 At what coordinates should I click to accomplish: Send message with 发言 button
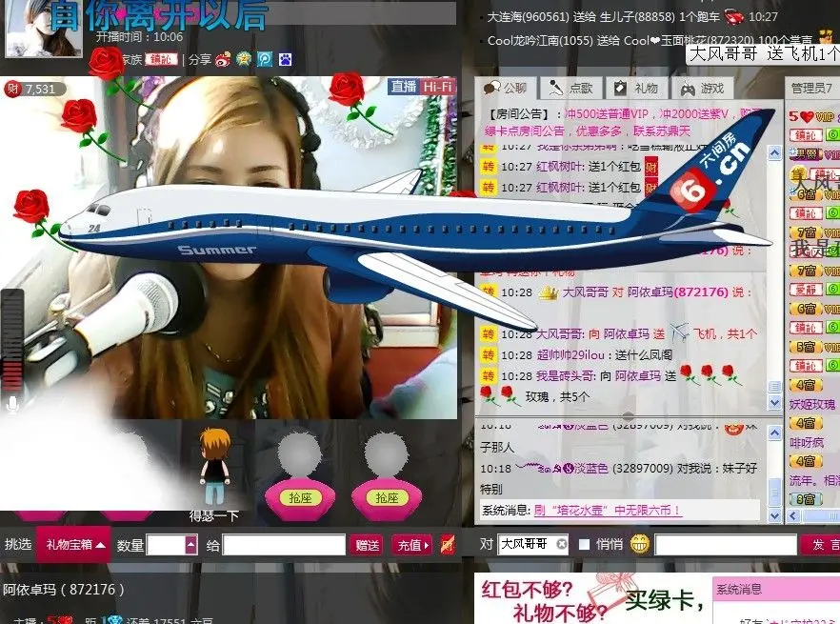coord(821,545)
